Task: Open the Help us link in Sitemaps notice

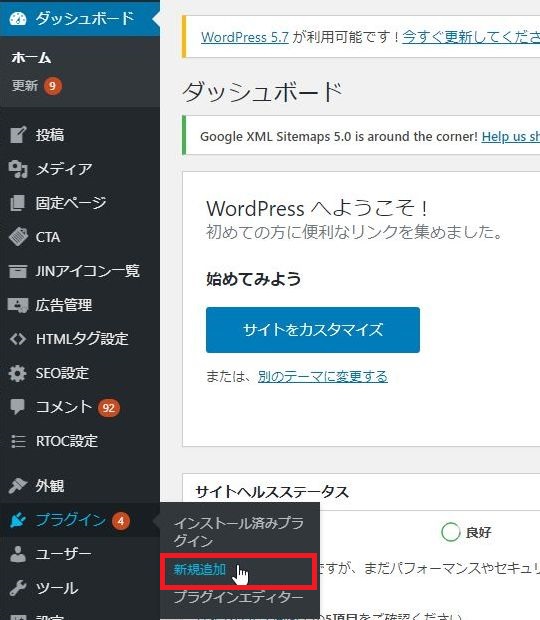Action: (511, 136)
